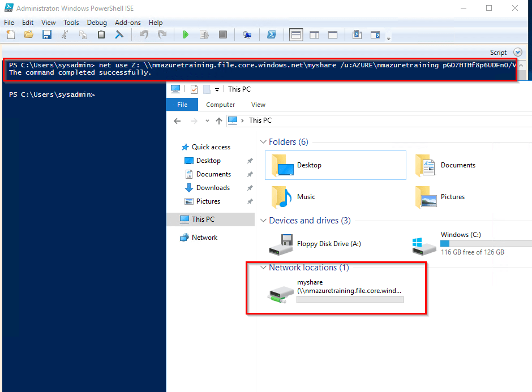Toggle Show Script Pane Top layout
Viewport: 532px width, 392px height.
pyautogui.click(x=296, y=35)
